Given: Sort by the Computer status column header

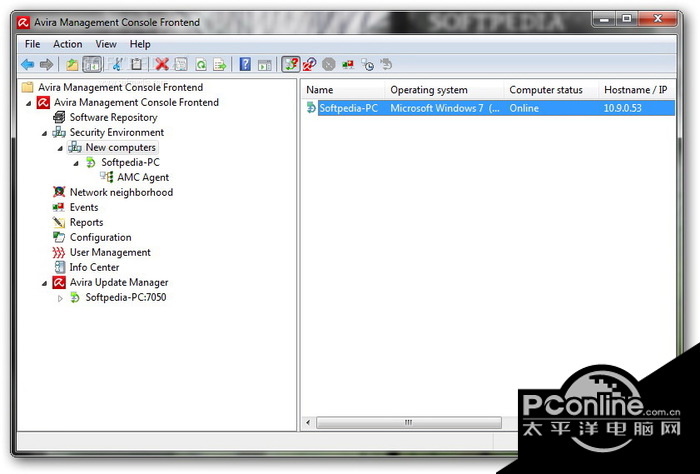Looking at the screenshot, I should [550, 90].
